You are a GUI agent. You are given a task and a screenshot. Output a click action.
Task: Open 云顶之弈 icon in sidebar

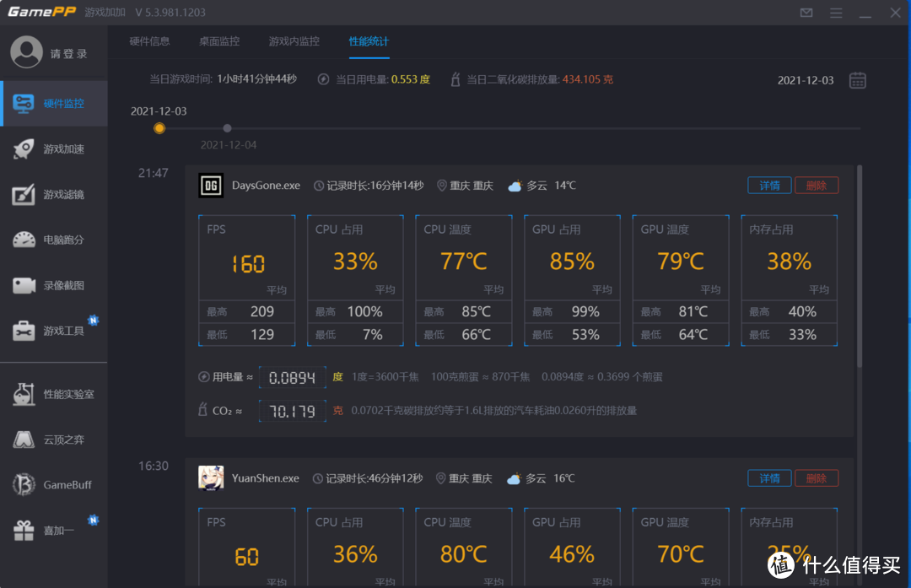24,440
